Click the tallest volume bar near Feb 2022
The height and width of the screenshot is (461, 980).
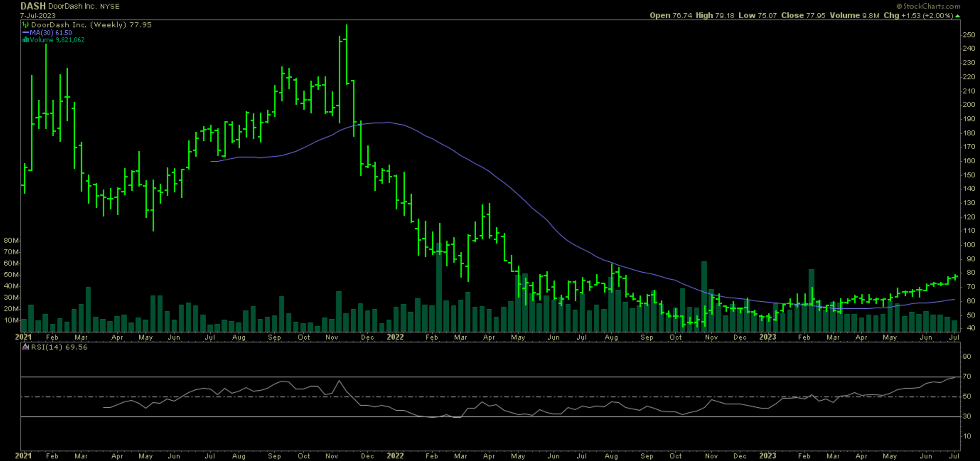tap(439, 287)
